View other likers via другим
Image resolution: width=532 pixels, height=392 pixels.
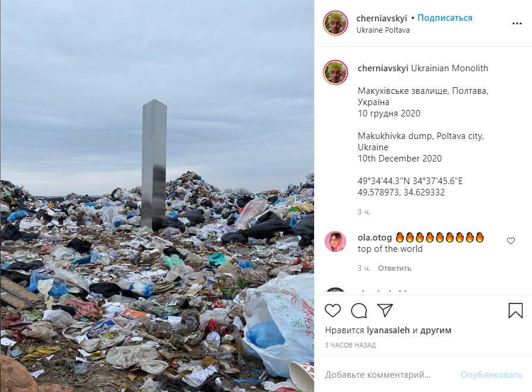[436, 330]
